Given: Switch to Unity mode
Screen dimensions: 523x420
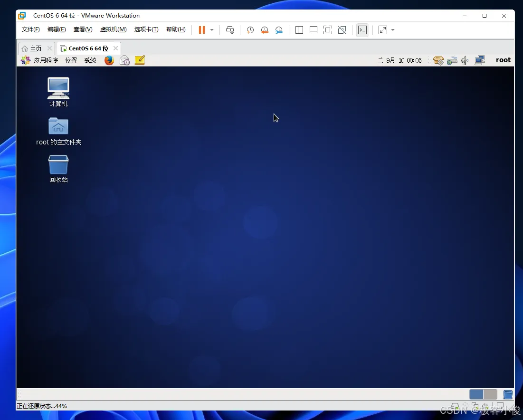Looking at the screenshot, I should pos(342,30).
